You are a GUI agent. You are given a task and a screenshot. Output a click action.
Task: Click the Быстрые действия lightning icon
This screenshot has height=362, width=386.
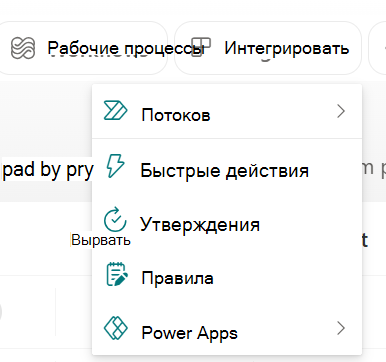point(115,165)
